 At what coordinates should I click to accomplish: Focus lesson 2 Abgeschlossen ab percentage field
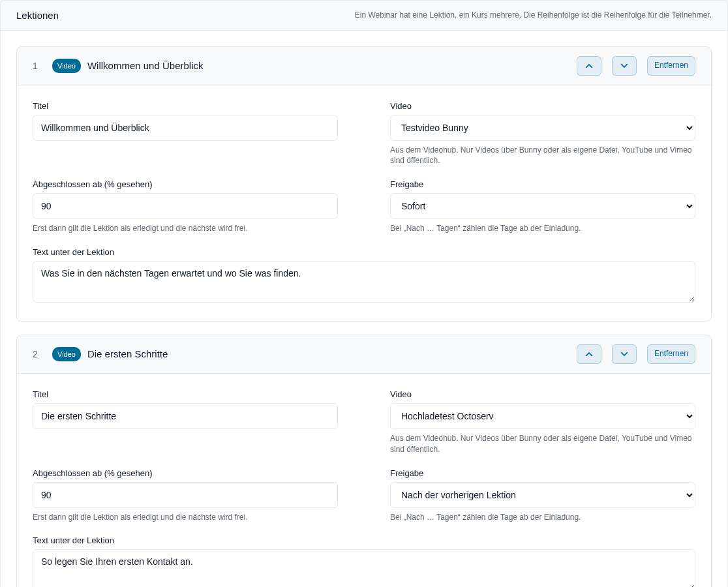[x=185, y=495]
